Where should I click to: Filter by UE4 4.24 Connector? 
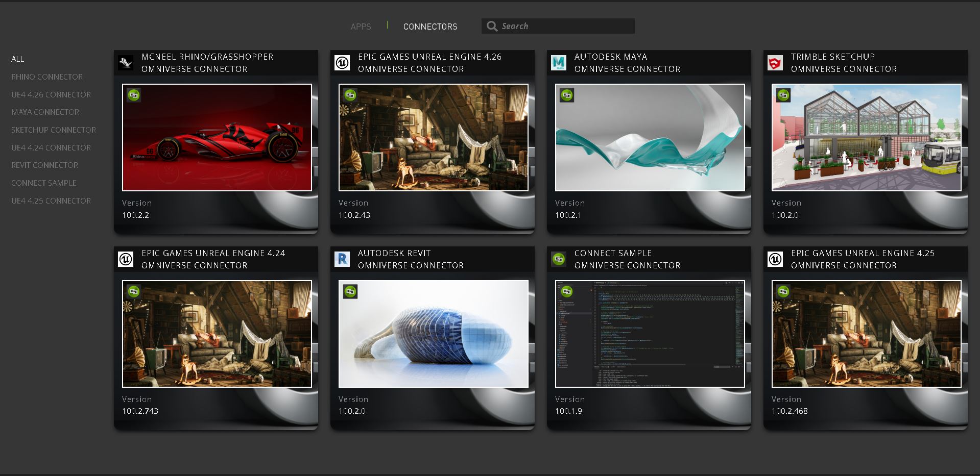pyautogui.click(x=51, y=148)
